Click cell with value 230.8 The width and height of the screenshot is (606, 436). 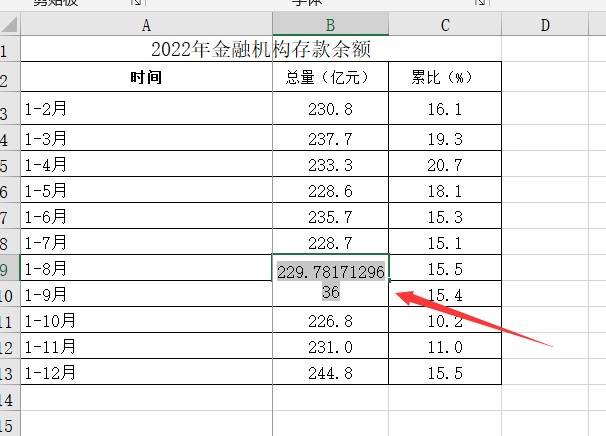(x=330, y=109)
